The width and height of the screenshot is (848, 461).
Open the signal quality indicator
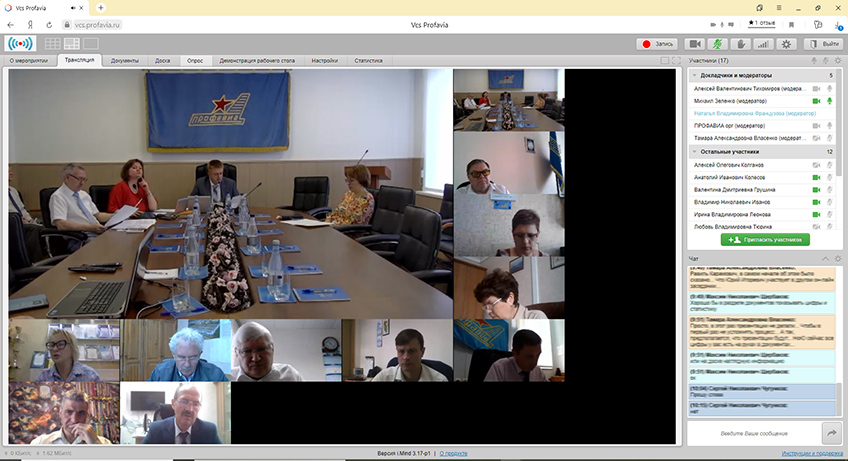[763, 44]
